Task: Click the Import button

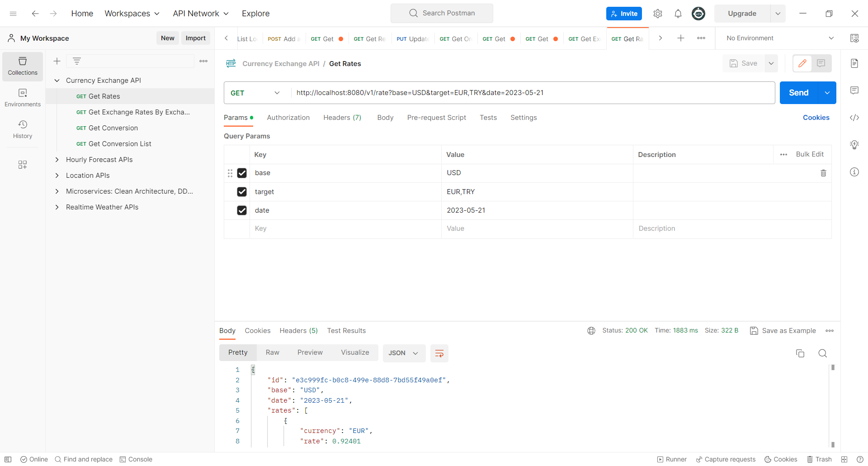Action: [x=195, y=38]
